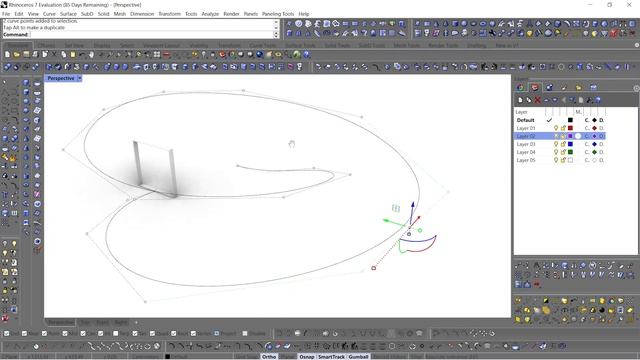Switch to the Top viewport tab
The height and width of the screenshot is (360, 640).
[x=85, y=322]
